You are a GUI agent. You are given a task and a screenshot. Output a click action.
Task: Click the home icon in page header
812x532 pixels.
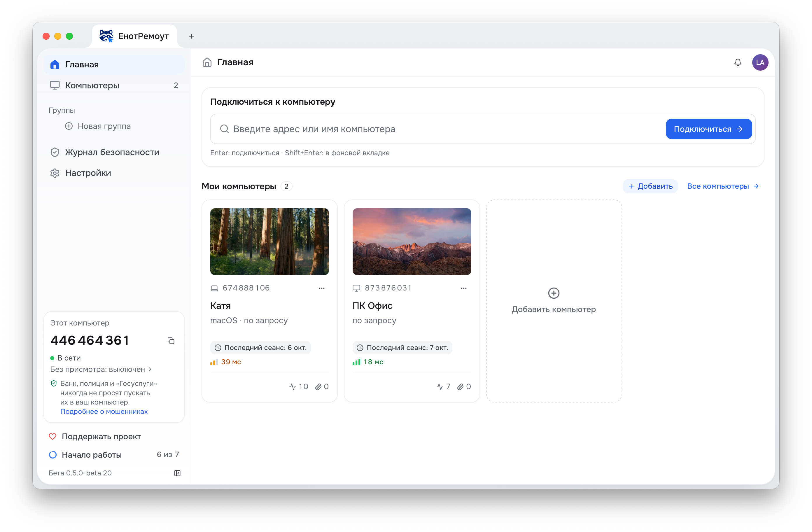(x=207, y=62)
